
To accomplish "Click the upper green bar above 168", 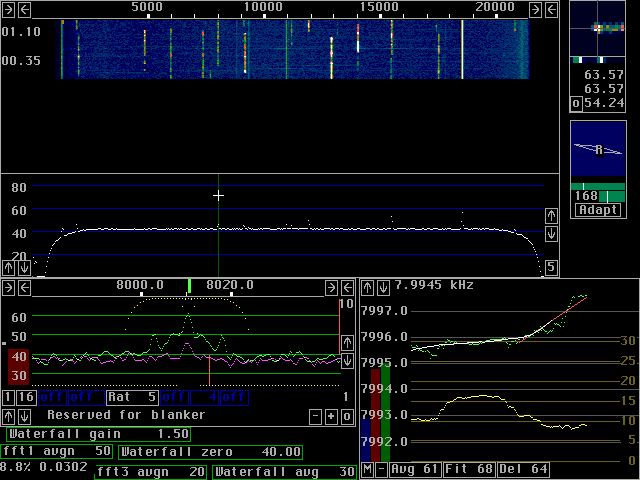I will [x=598, y=187].
